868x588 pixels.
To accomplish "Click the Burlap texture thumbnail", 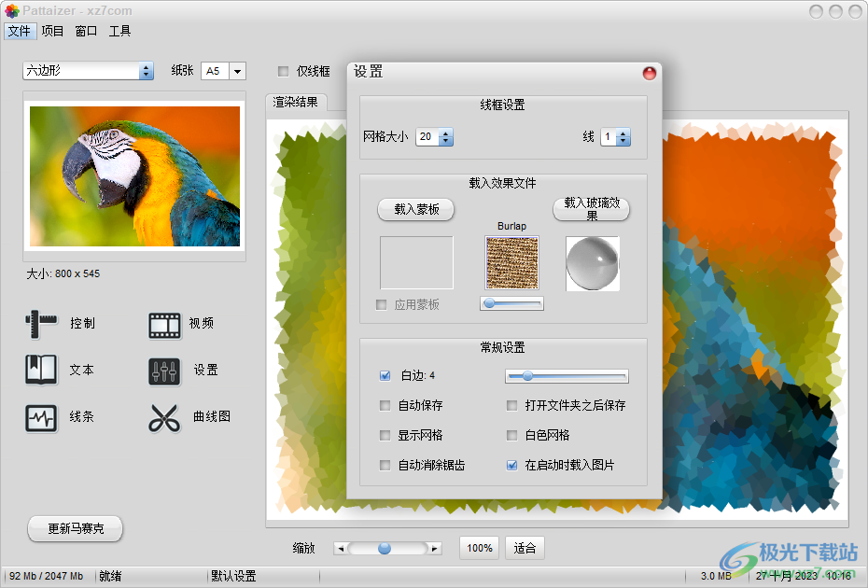I will 511,262.
